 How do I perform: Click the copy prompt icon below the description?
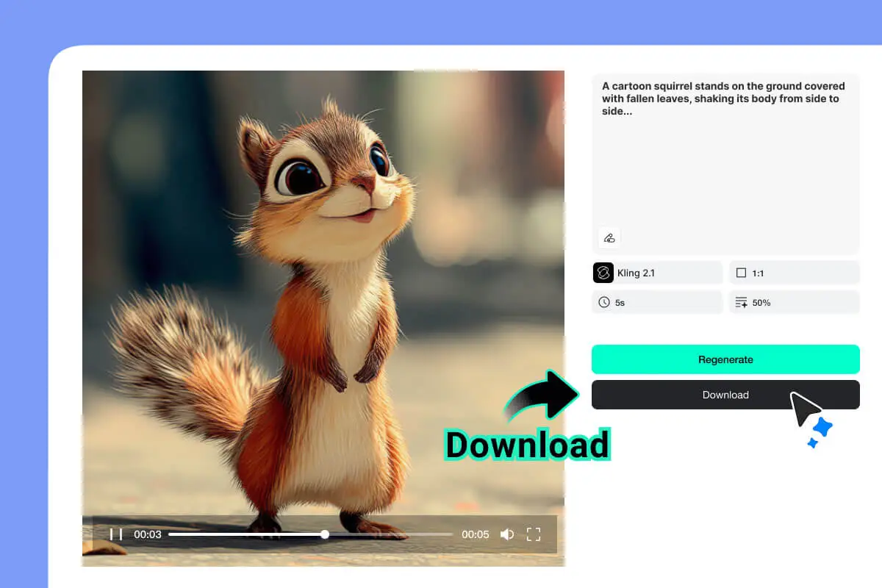(609, 237)
